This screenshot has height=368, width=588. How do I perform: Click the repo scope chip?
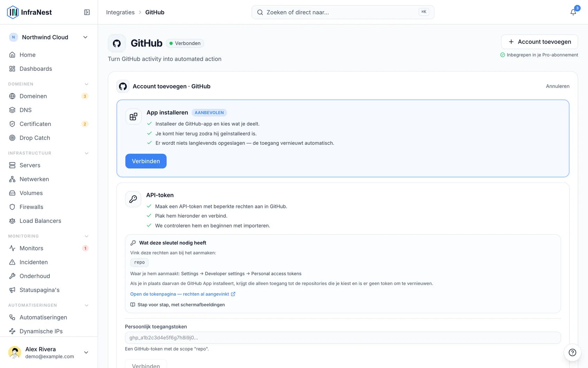click(139, 262)
